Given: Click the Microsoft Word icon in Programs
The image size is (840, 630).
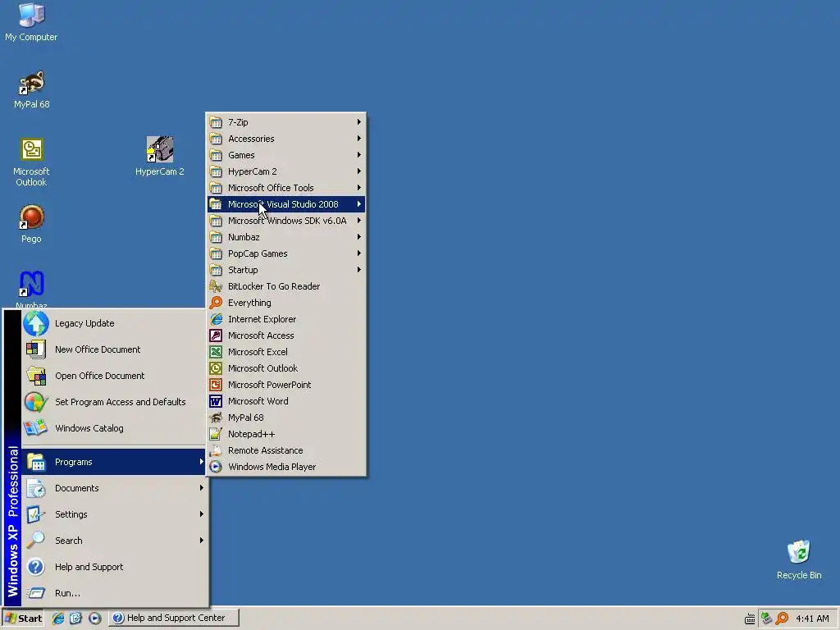Looking at the screenshot, I should tap(216, 401).
